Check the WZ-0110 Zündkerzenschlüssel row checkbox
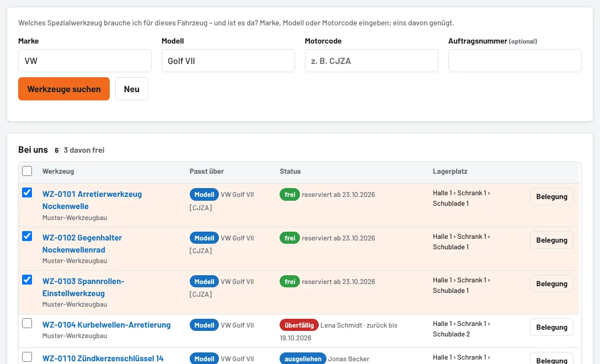 coord(27,357)
